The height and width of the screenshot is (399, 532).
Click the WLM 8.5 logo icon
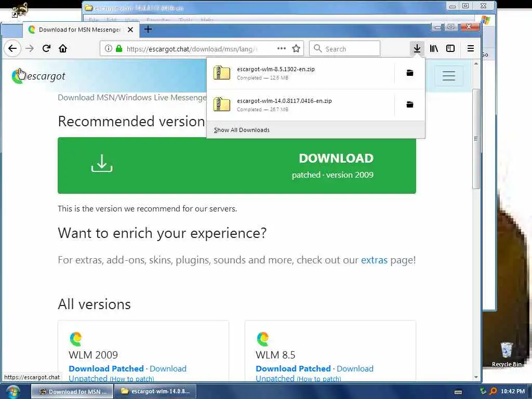pyautogui.click(x=262, y=339)
